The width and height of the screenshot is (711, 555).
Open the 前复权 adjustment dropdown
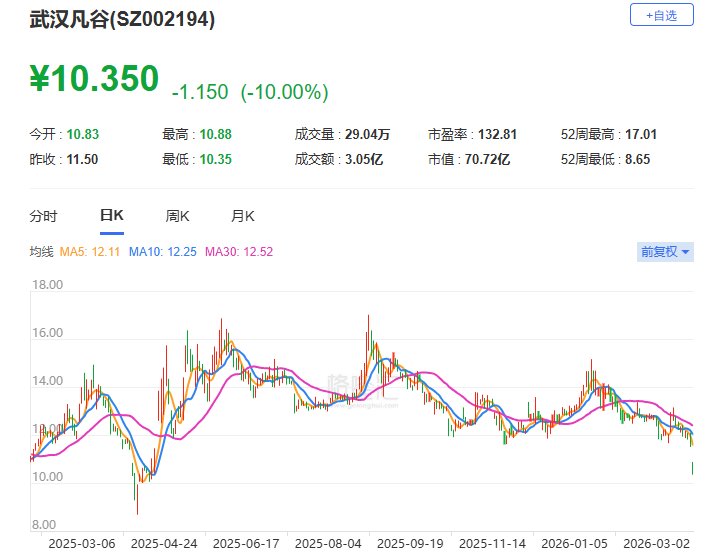[665, 252]
